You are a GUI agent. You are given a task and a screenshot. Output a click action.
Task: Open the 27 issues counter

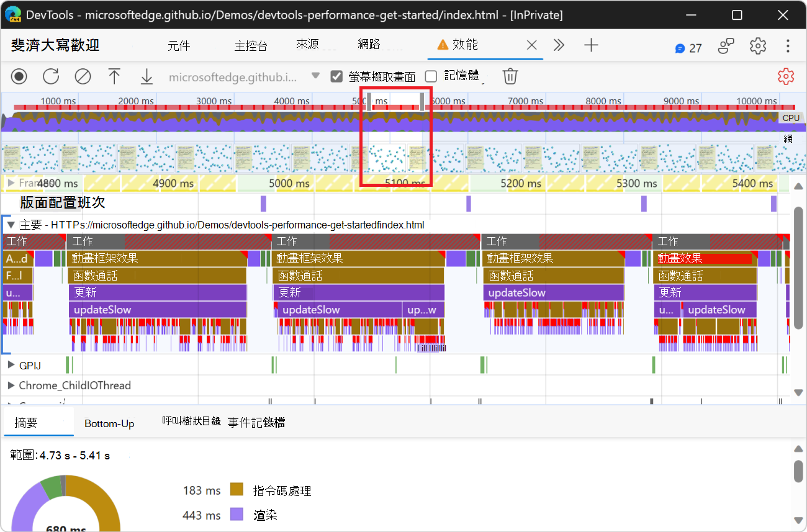coord(688,48)
